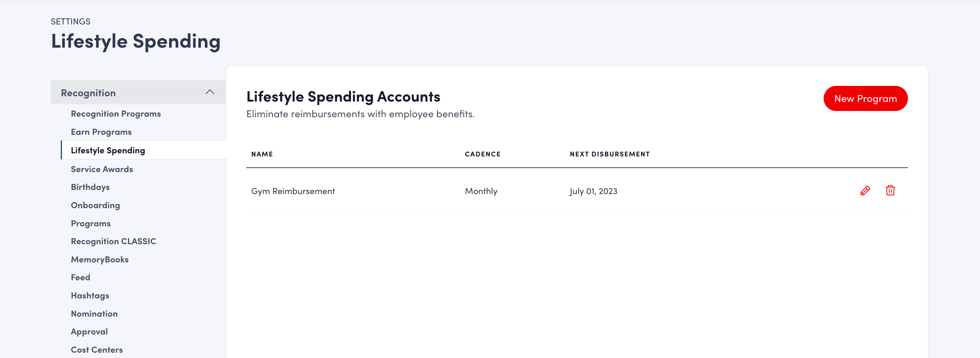Navigate to Birthdays settings

tap(90, 187)
